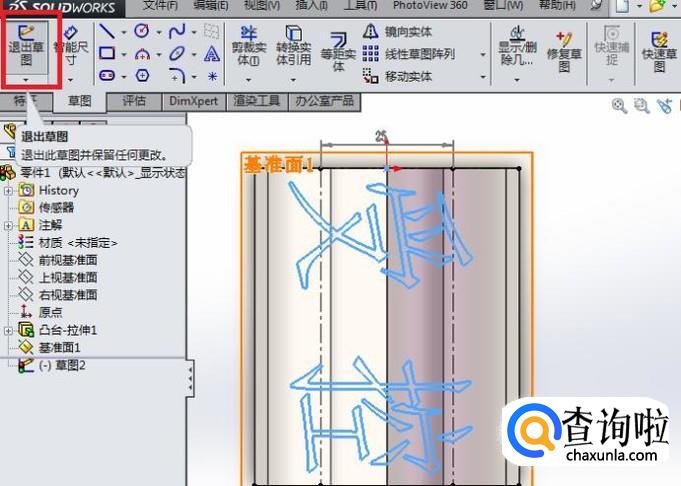Select the sketch Text tool (A icon)
Screen dimensions: 681x486
click(212, 54)
